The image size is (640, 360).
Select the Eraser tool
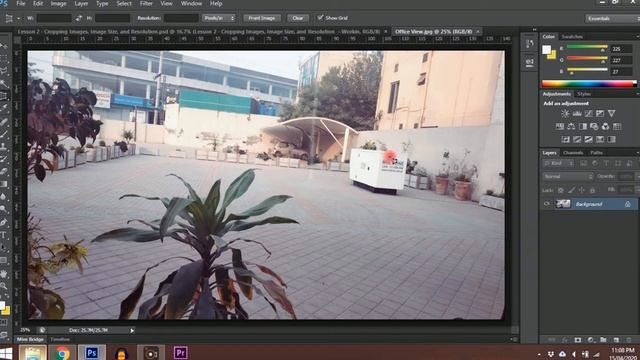[x=4, y=172]
